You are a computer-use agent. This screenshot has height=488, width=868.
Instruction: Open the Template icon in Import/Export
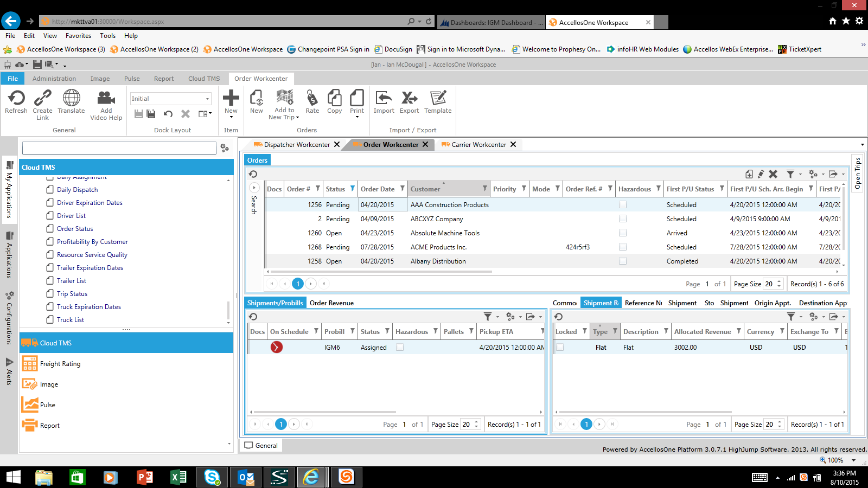(x=437, y=99)
